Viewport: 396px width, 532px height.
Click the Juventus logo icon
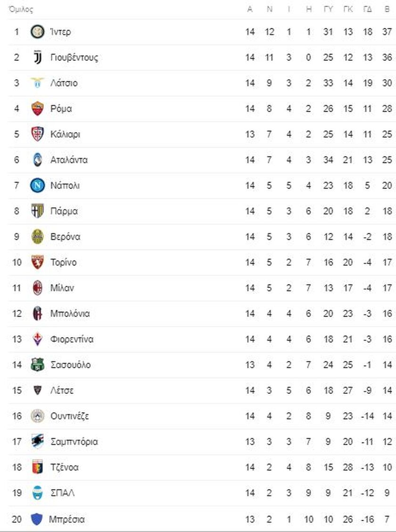coord(37,58)
